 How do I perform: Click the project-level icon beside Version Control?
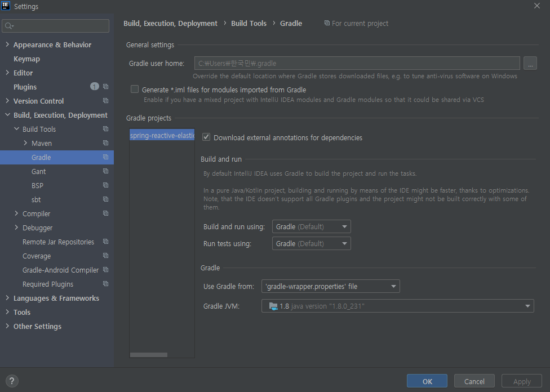click(105, 101)
